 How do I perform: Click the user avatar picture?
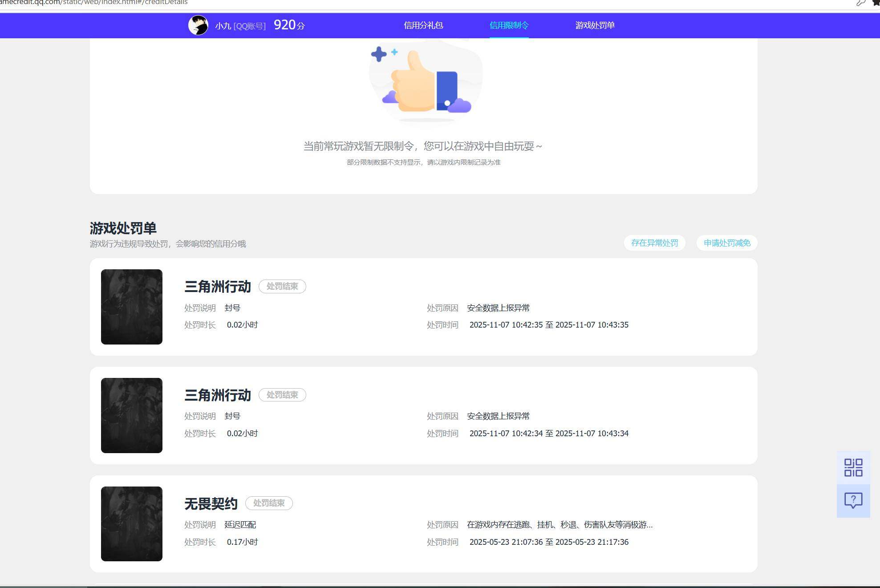tap(198, 25)
